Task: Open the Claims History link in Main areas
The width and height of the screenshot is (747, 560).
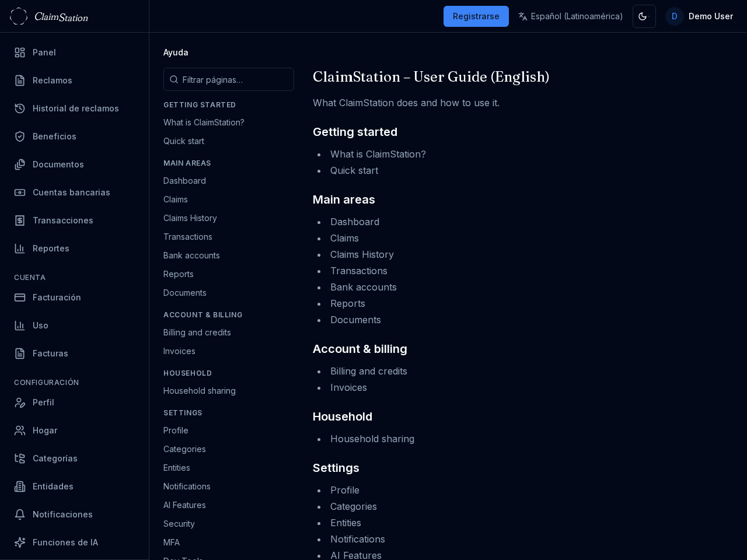Action: pyautogui.click(x=362, y=254)
